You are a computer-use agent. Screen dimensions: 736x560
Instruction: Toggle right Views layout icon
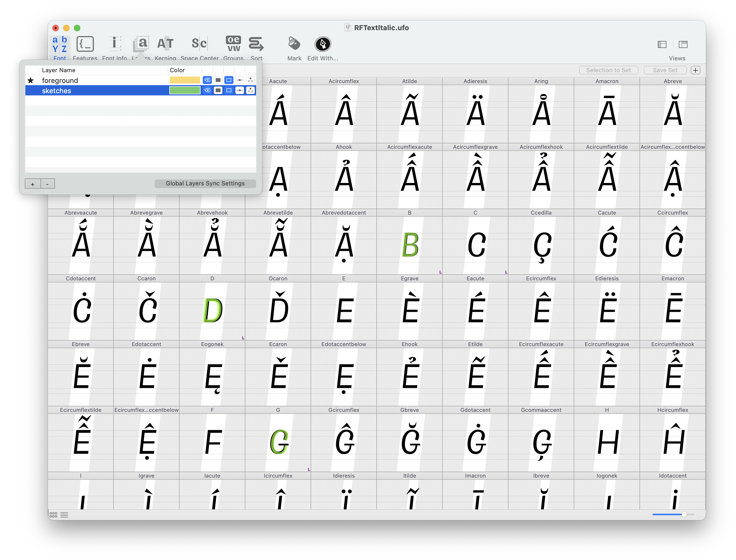(683, 44)
